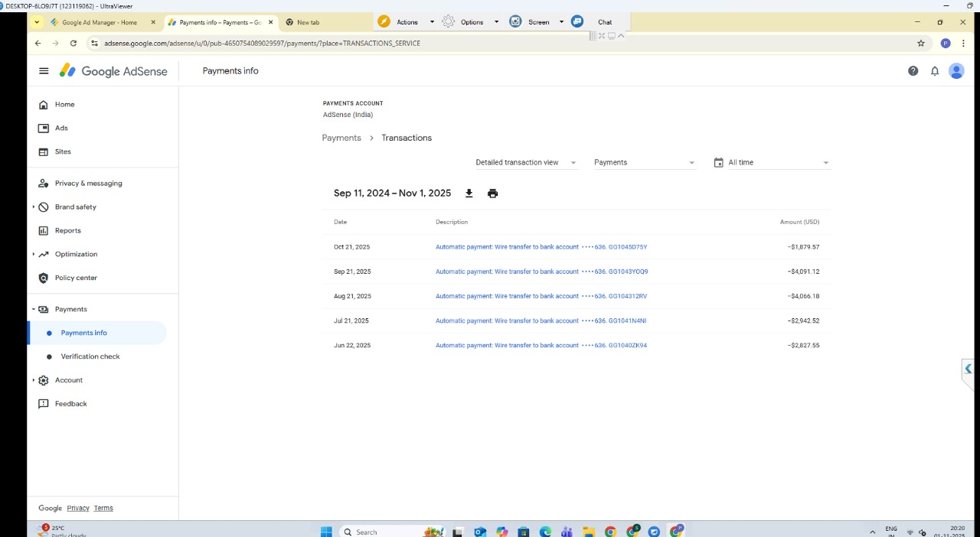The image size is (980, 537).
Task: Print the transactions list
Action: 492,194
